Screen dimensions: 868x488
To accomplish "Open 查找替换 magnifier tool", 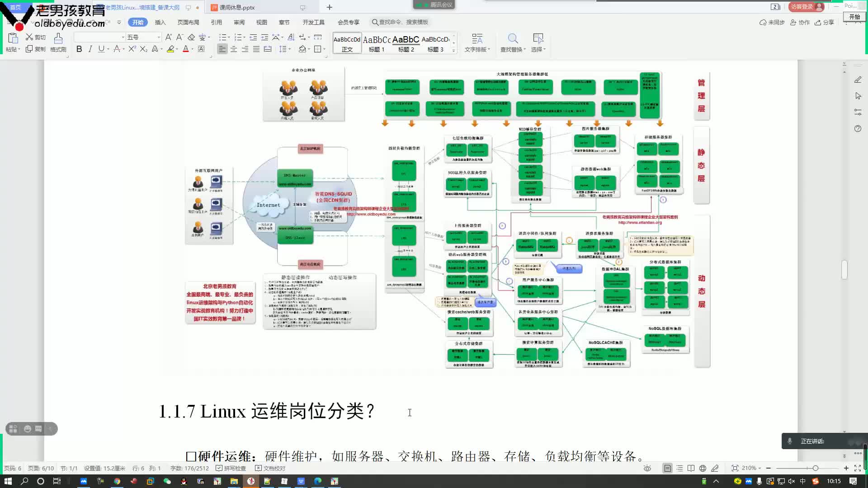I will (x=513, y=43).
